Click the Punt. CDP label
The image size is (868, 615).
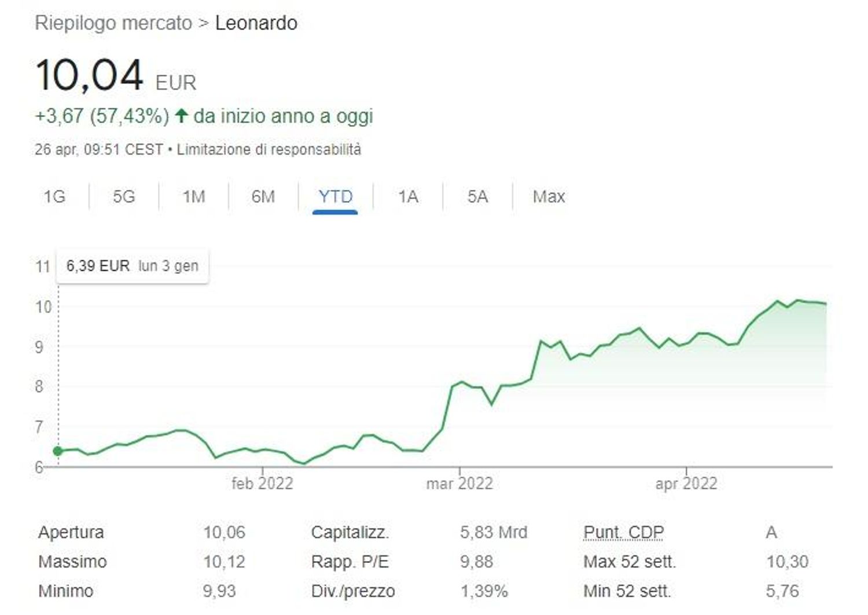[x=623, y=532]
